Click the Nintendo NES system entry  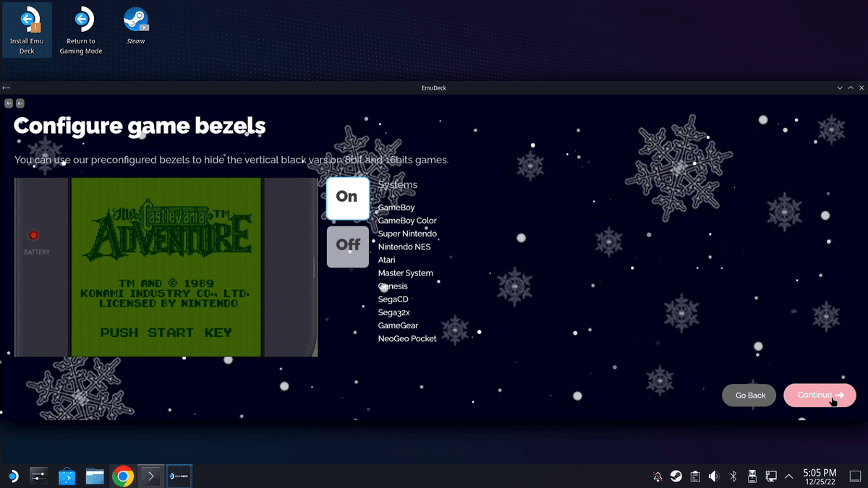click(404, 247)
